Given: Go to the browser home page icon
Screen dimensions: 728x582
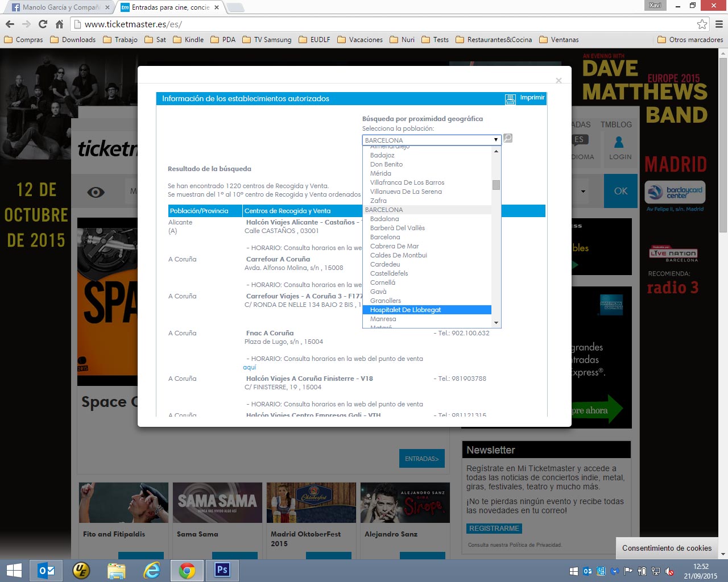Looking at the screenshot, I should click(59, 24).
